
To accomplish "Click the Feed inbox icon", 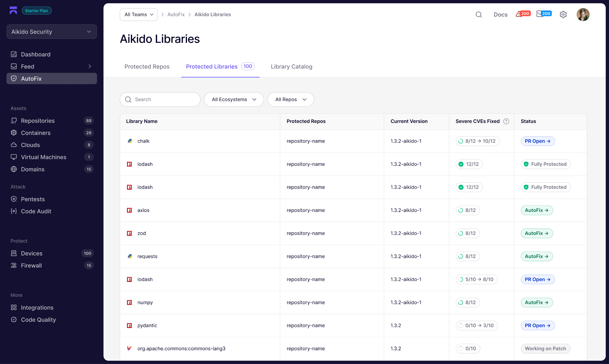I will coord(14,66).
